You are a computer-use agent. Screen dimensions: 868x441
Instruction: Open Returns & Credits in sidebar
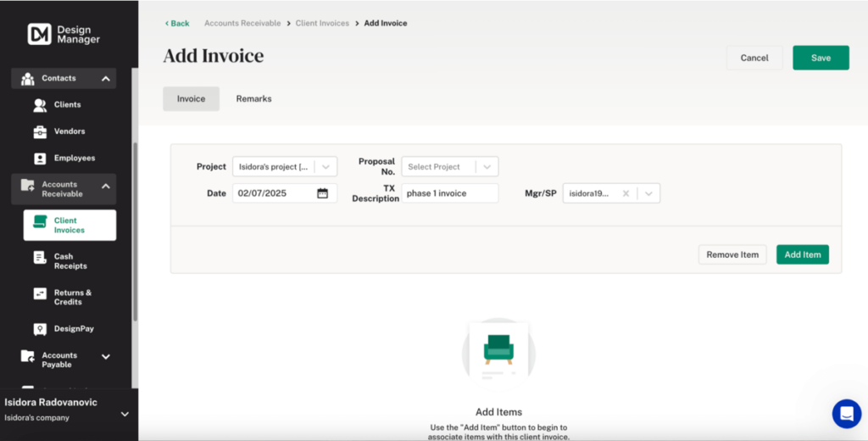(73, 298)
